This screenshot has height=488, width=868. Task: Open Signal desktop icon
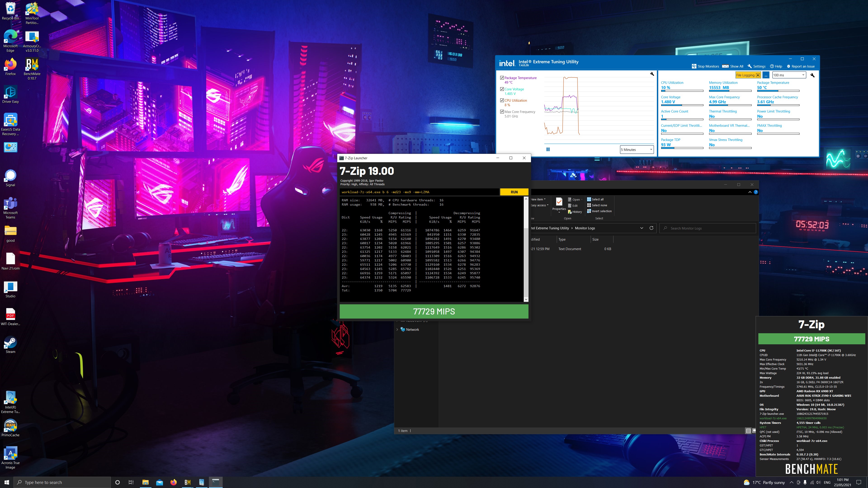tap(10, 178)
